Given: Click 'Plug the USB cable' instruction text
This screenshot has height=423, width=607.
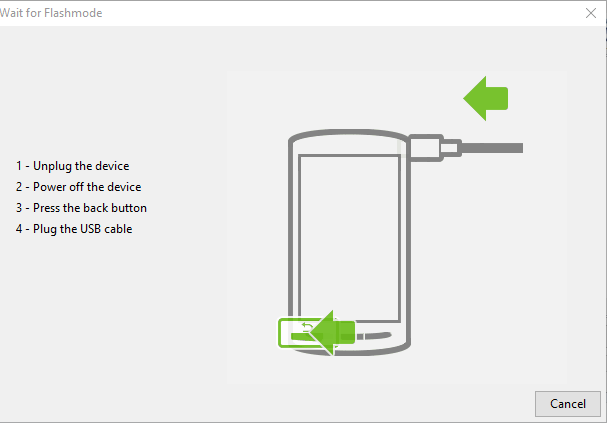Looking at the screenshot, I should coord(82,229).
